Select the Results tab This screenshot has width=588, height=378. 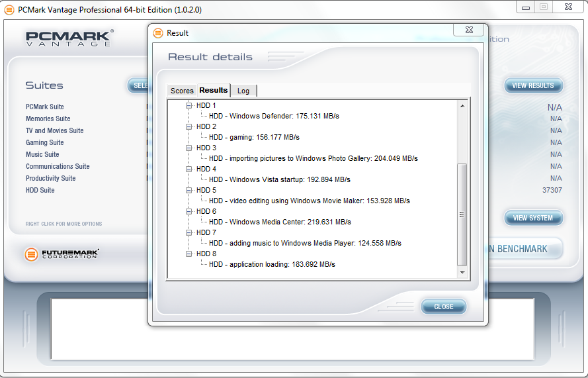(214, 90)
